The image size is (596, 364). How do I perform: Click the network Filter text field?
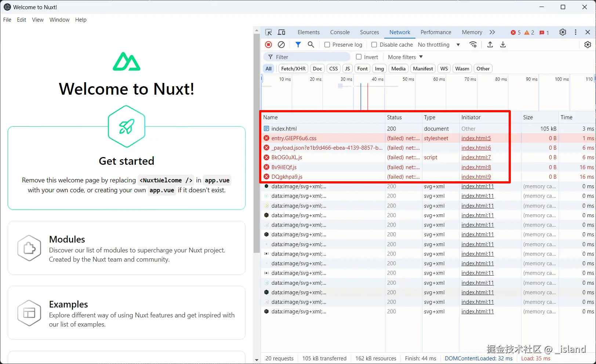(307, 57)
